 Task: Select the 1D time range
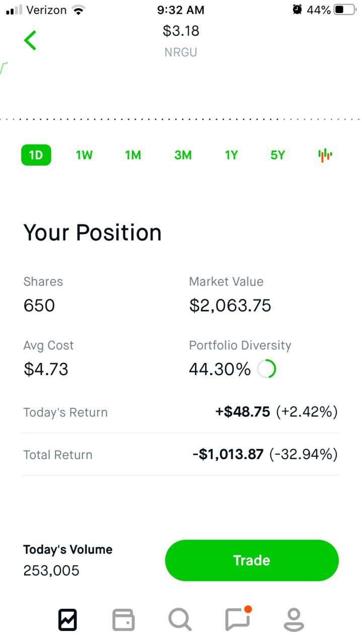coord(36,155)
